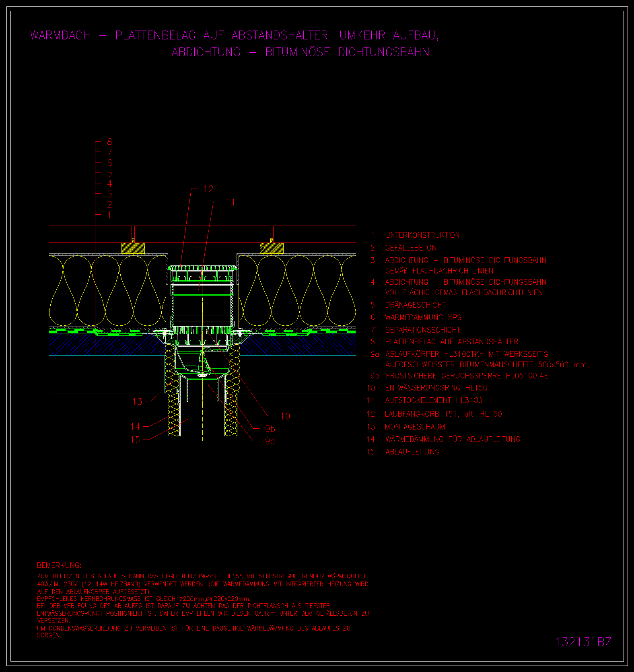Select the AUFSTOCKELEMENT HL3400 legend text
Screen dimensions: 634x672
click(433, 401)
